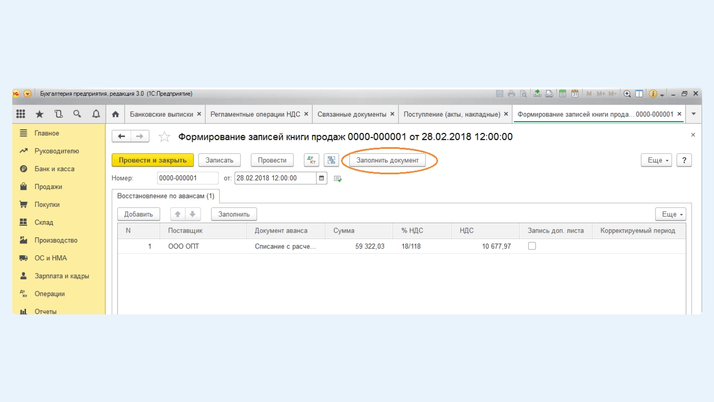Switch to Банковские выписки tab
The image size is (714, 402).
click(x=161, y=114)
